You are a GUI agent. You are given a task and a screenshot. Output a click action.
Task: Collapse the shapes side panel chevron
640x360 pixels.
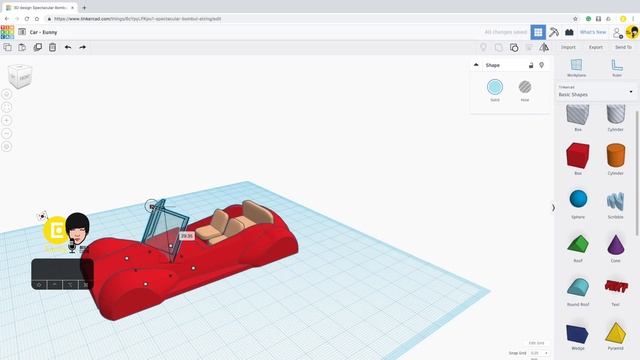553,208
